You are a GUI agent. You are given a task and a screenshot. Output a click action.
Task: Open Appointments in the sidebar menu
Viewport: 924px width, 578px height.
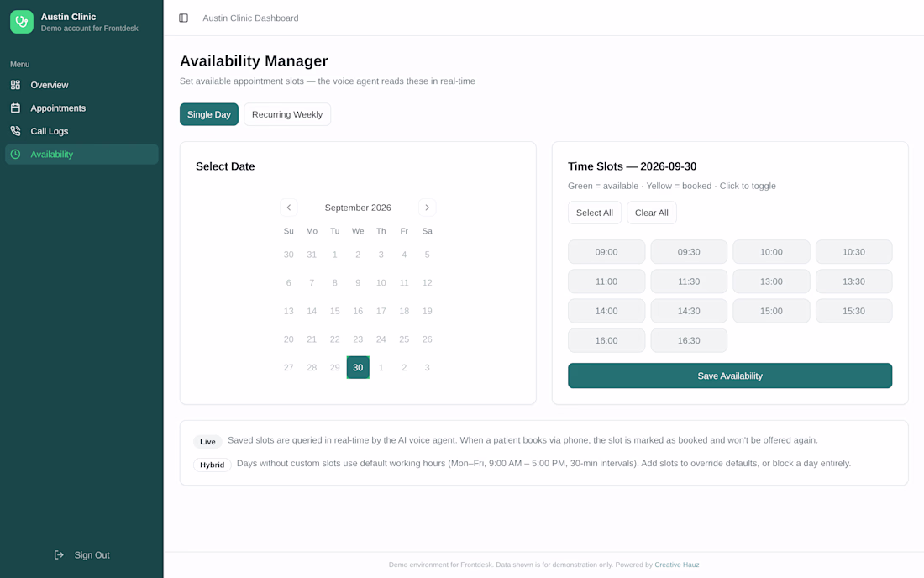[x=81, y=108]
